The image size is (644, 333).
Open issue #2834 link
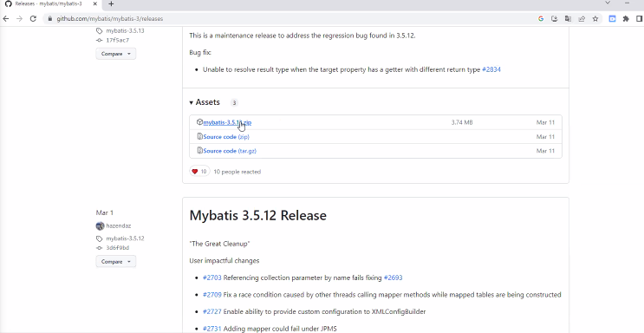(491, 70)
